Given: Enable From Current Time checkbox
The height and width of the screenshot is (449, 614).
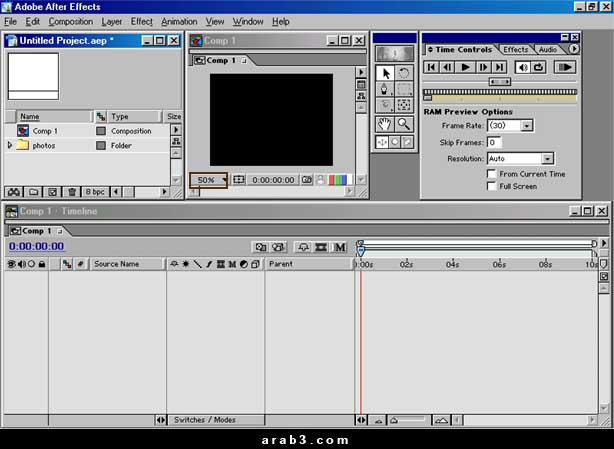Looking at the screenshot, I should click(x=491, y=174).
